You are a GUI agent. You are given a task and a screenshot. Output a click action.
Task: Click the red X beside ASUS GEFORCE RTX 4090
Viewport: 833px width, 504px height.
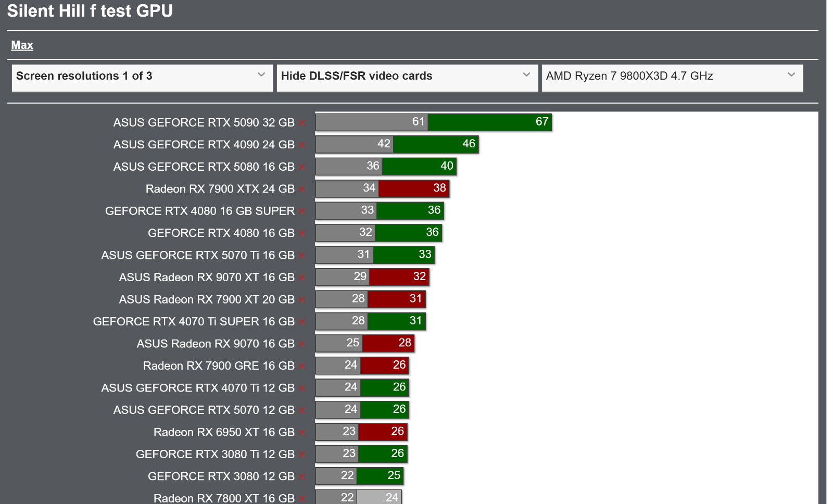302,145
